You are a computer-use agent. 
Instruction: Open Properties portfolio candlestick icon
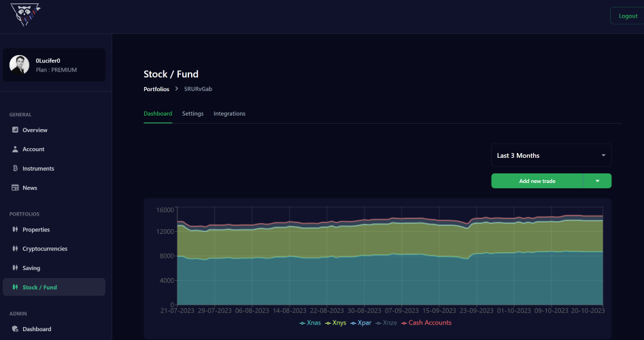tap(15, 230)
